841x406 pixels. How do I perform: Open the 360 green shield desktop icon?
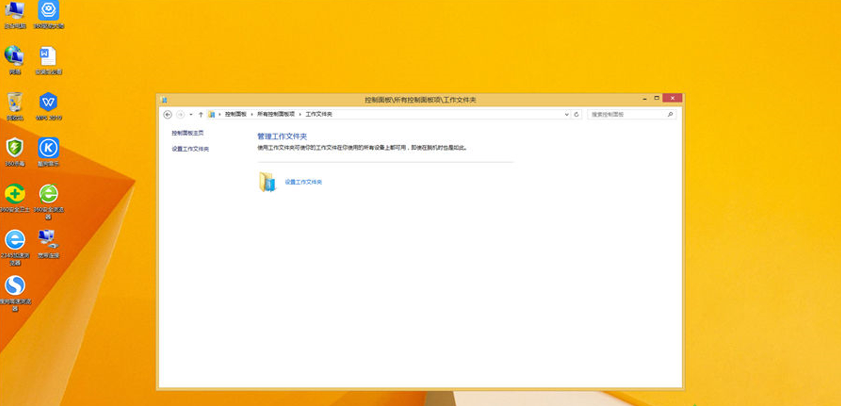pos(15,149)
